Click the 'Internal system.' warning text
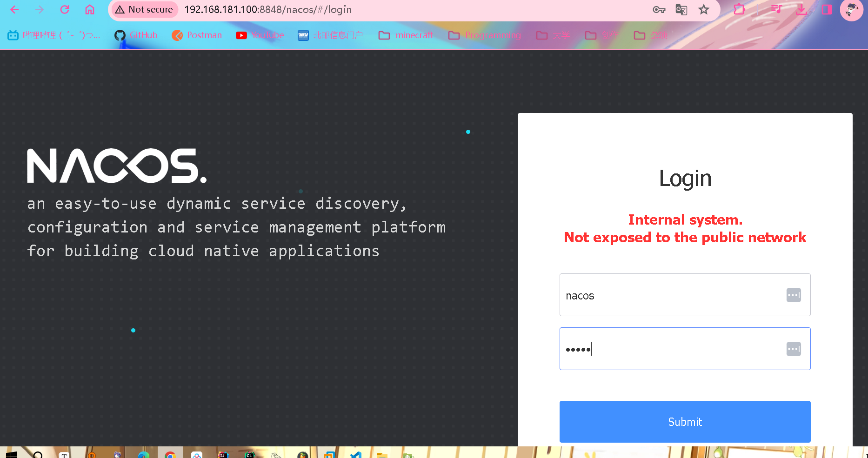The height and width of the screenshot is (458, 868). pyautogui.click(x=685, y=219)
